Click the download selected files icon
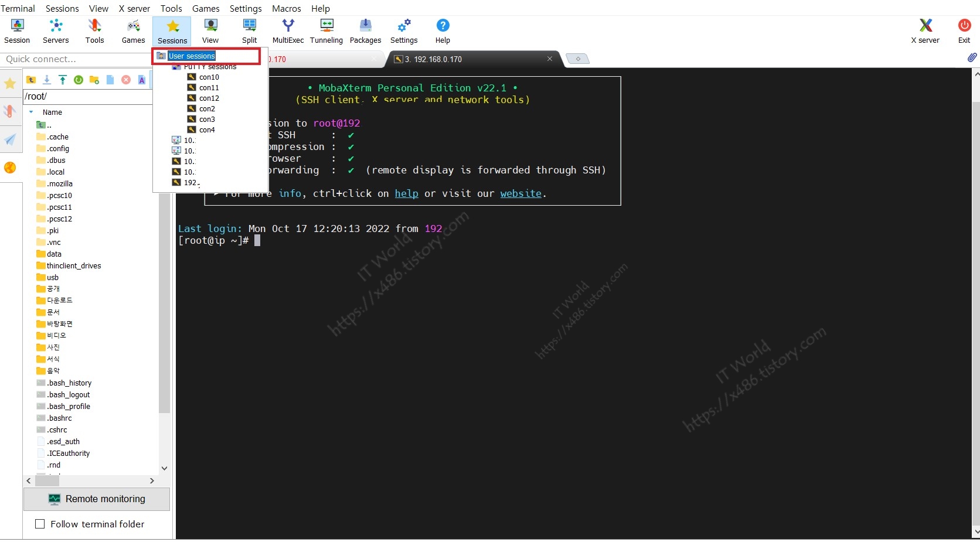Screen dimensions: 980x542 (x=47, y=80)
